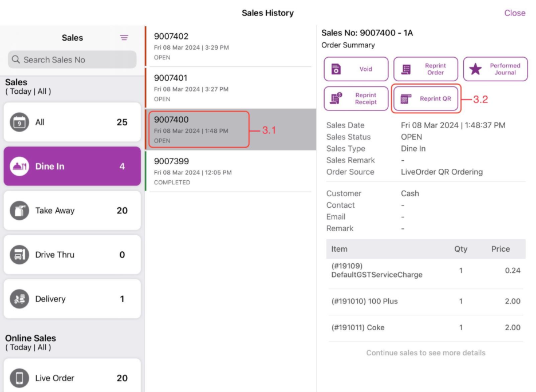Select completed sale 9007399
Screen dimensions: 536x392
(230, 171)
